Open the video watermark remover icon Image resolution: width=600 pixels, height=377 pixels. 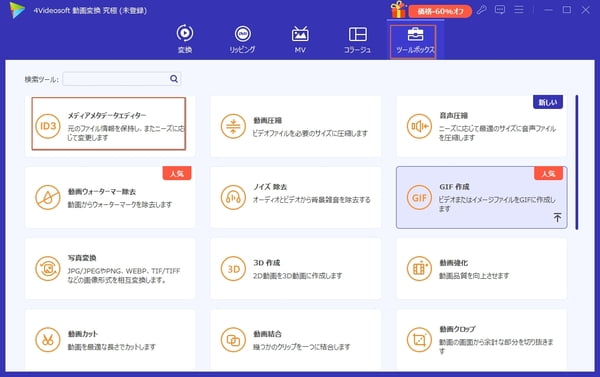(x=48, y=197)
